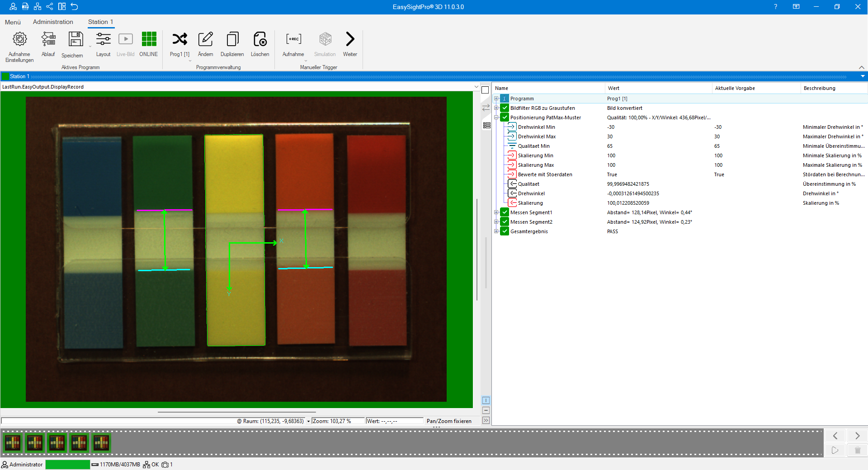Click Pan/Zoom fixieren button
Image resolution: width=868 pixels, height=470 pixels.
click(x=448, y=421)
